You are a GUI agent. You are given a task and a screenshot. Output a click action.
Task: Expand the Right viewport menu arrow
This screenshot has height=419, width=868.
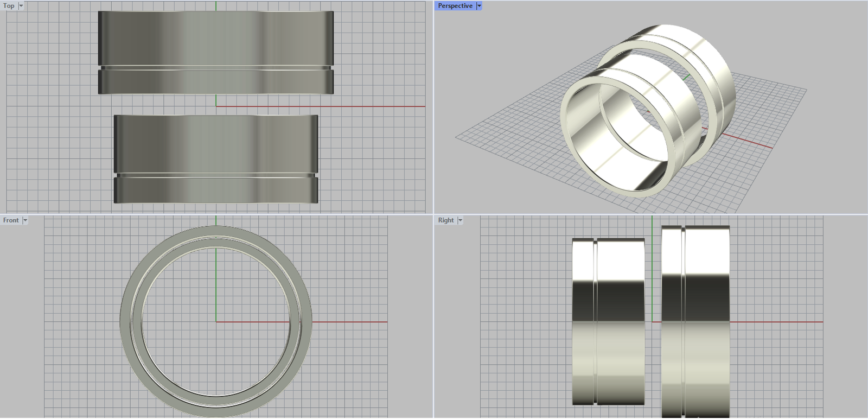[460, 220]
